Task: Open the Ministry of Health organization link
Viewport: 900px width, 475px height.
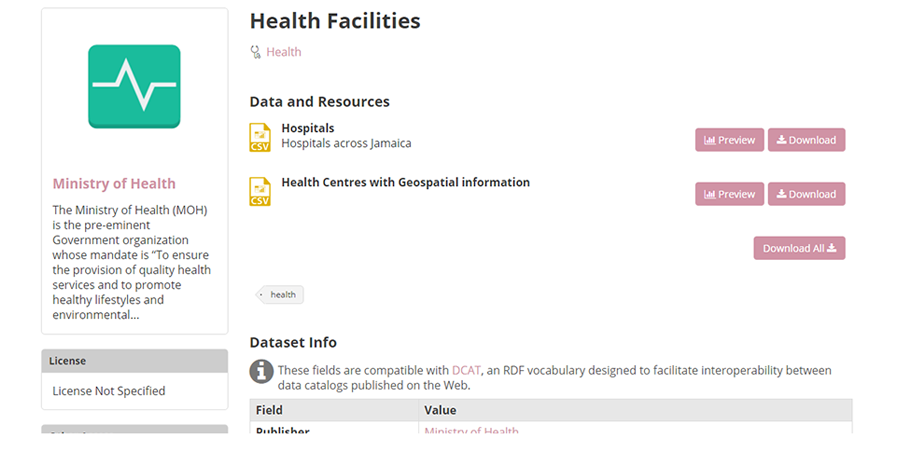Action: (x=114, y=184)
